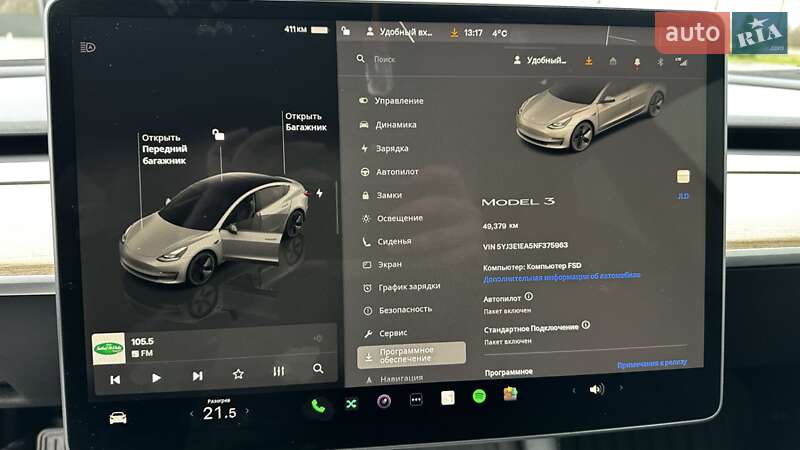The width and height of the screenshot is (800, 450).
Task: Open the green phone app
Action: (318, 406)
